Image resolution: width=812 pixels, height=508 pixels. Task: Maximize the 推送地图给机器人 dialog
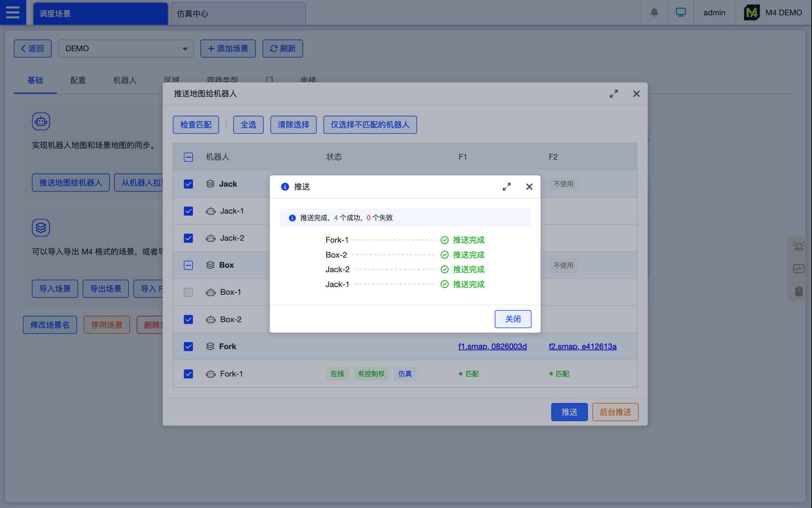613,94
